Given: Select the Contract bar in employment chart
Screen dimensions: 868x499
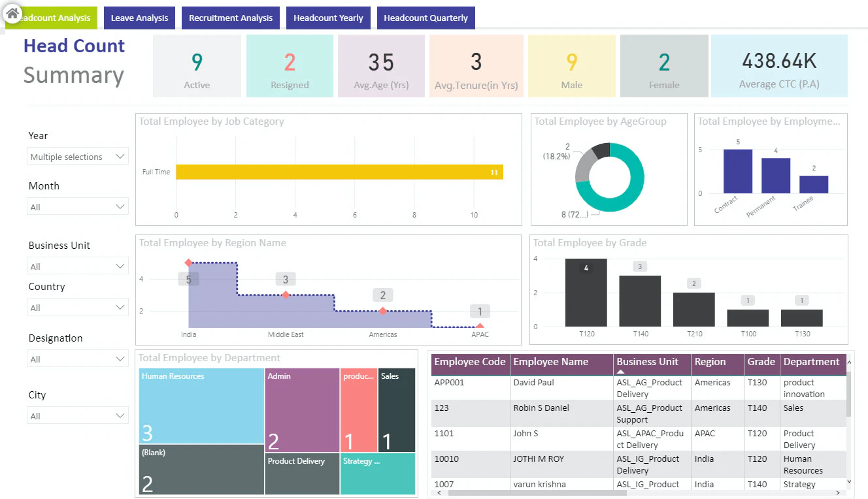Looking at the screenshot, I should tap(737, 171).
